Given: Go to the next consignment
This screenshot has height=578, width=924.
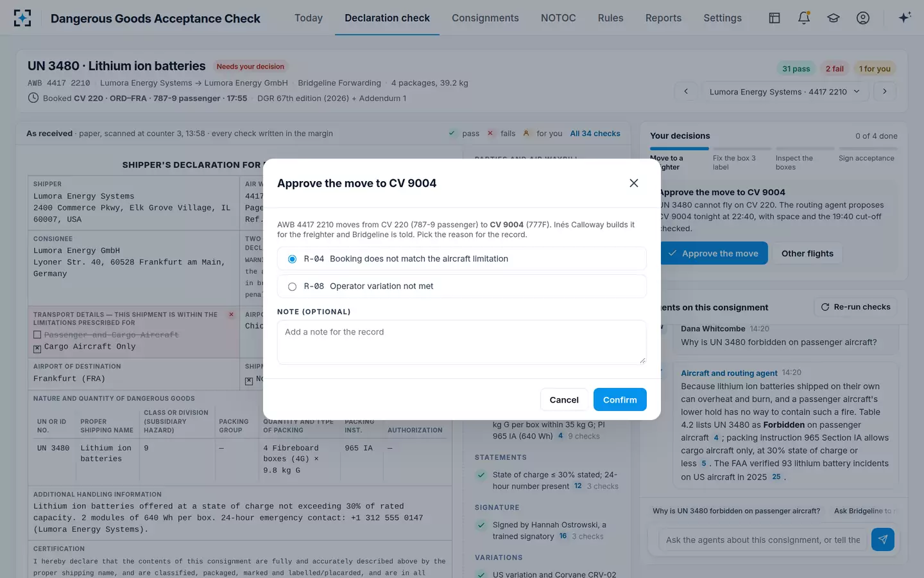Looking at the screenshot, I should click(x=885, y=91).
